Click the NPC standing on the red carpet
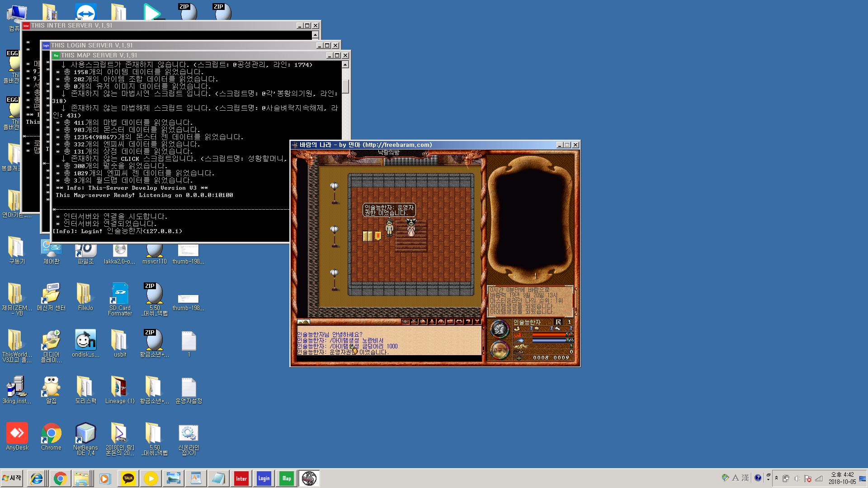This screenshot has width=868, height=488. click(411, 227)
